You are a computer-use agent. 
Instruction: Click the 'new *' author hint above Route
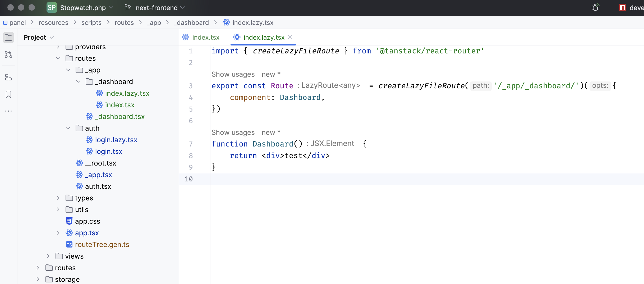pos(271,74)
